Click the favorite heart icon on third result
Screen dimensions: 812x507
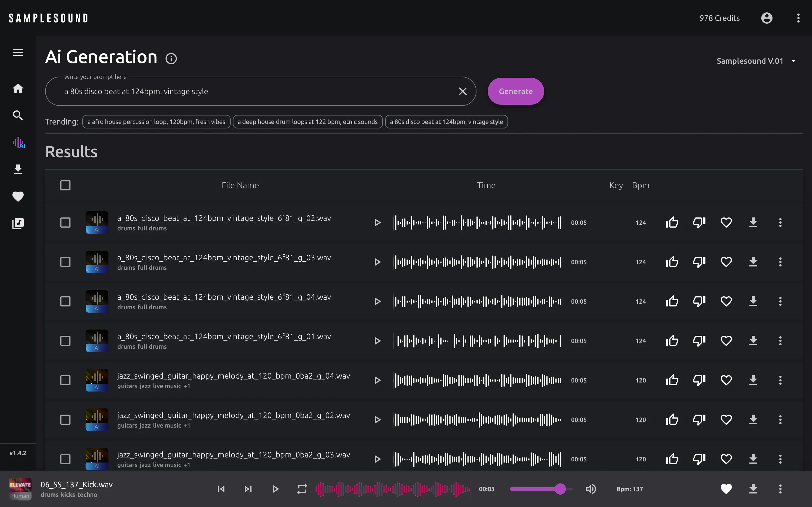(x=726, y=301)
